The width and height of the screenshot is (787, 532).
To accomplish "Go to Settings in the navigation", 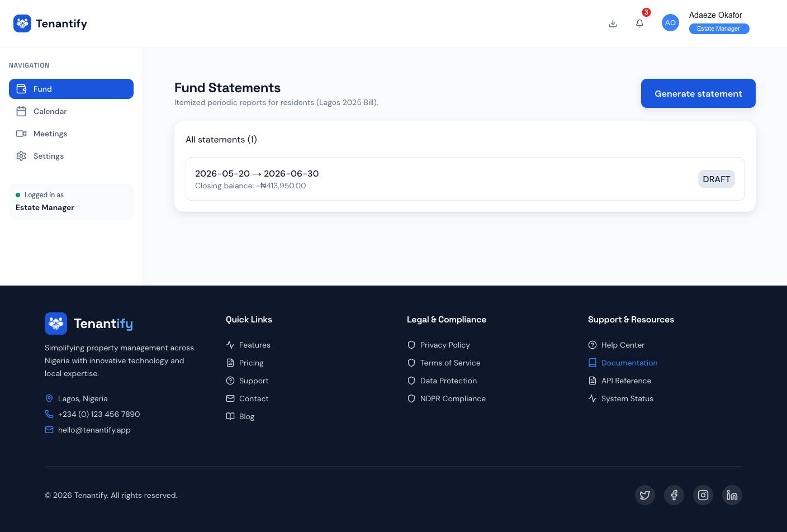I will (x=71, y=156).
